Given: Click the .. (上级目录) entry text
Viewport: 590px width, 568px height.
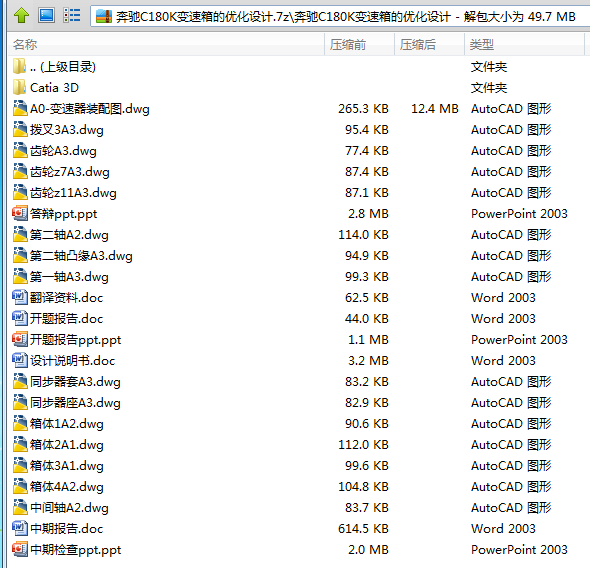Looking at the screenshot, I should tap(63, 67).
